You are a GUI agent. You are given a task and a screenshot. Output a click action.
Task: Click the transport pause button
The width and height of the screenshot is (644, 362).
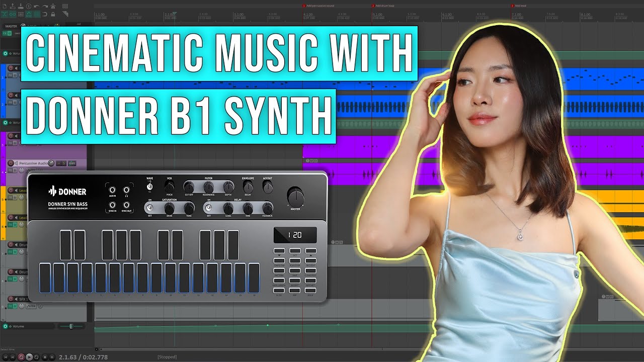coord(52,357)
